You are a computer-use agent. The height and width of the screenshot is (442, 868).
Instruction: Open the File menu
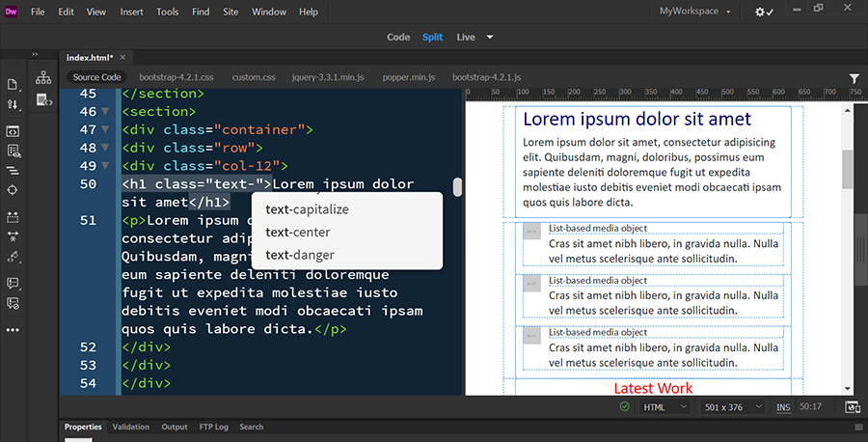tap(38, 12)
